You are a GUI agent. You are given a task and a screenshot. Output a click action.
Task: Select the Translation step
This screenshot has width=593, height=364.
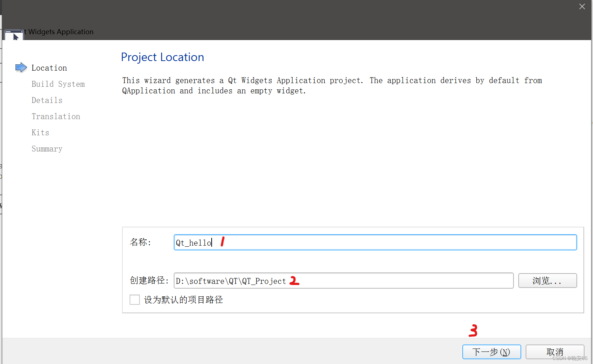[56, 116]
